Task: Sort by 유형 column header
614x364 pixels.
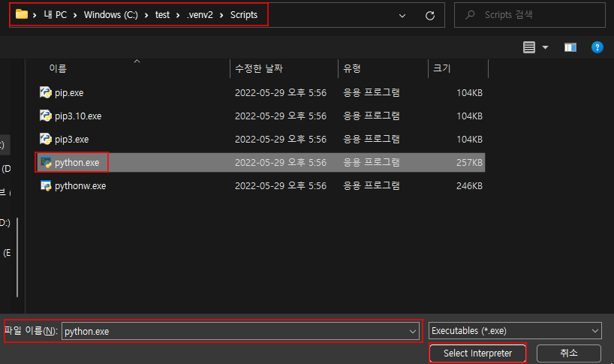Action: coord(352,68)
